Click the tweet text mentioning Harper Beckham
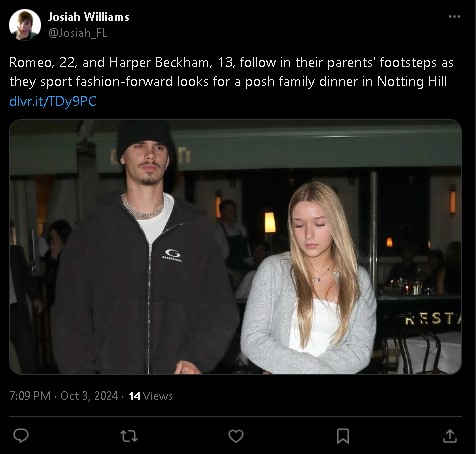Viewport: 476px width, 454px height. (x=231, y=63)
